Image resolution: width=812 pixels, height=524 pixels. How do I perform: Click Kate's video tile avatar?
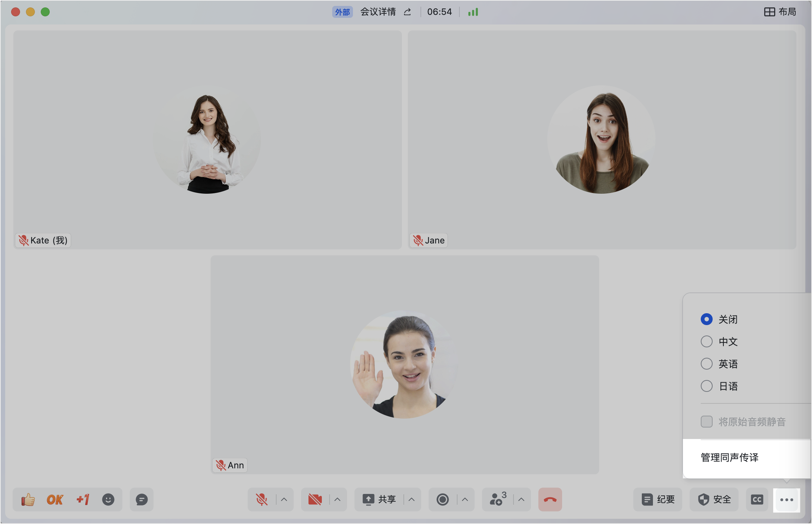pos(207,140)
